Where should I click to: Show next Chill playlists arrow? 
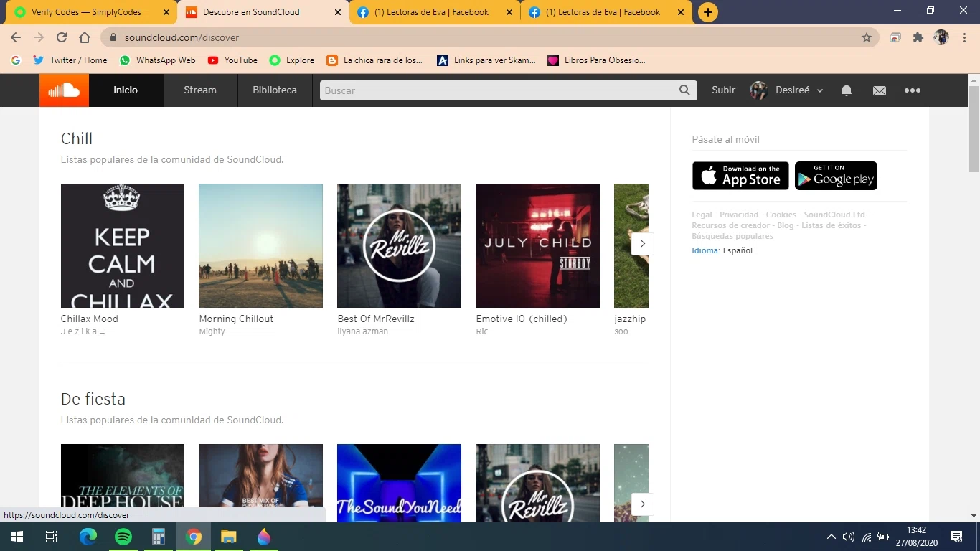pyautogui.click(x=642, y=244)
